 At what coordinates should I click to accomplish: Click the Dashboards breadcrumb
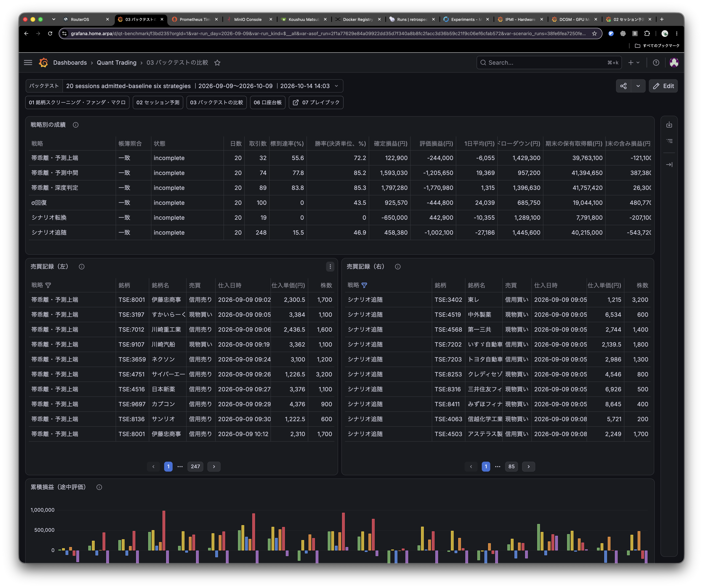(70, 63)
